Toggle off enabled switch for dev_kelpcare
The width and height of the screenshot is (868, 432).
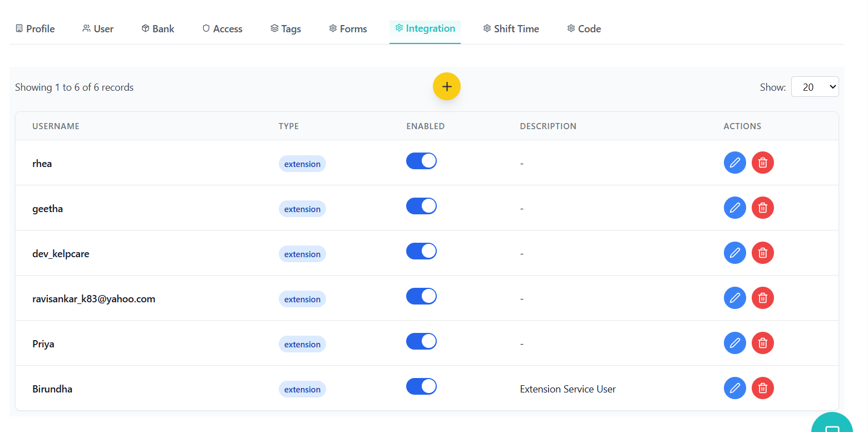pyautogui.click(x=421, y=252)
